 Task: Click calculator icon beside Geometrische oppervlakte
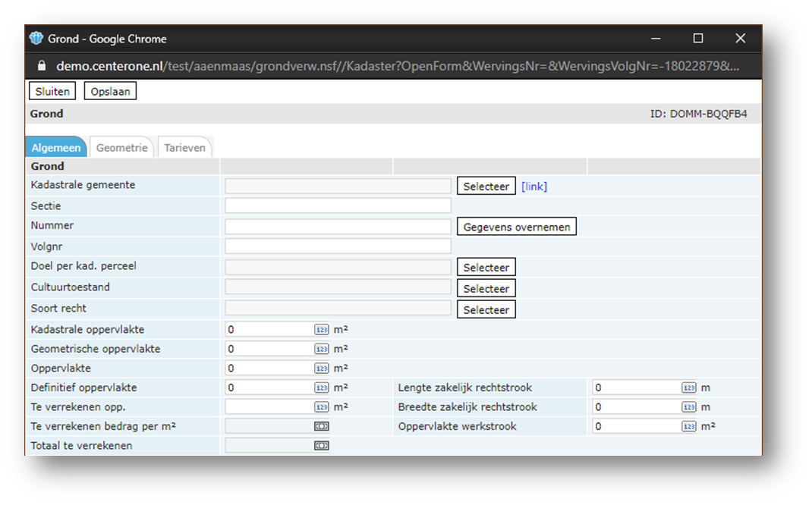pos(322,350)
